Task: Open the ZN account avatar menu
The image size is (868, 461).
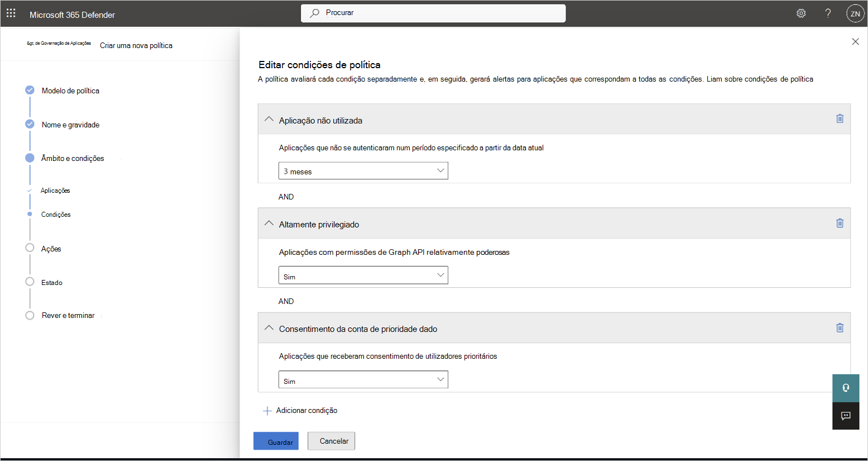Action: (x=855, y=13)
